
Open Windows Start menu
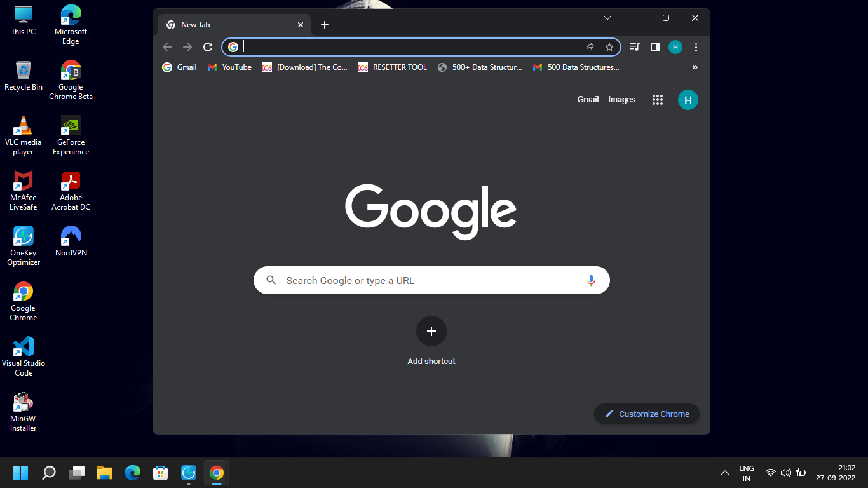[x=21, y=473]
